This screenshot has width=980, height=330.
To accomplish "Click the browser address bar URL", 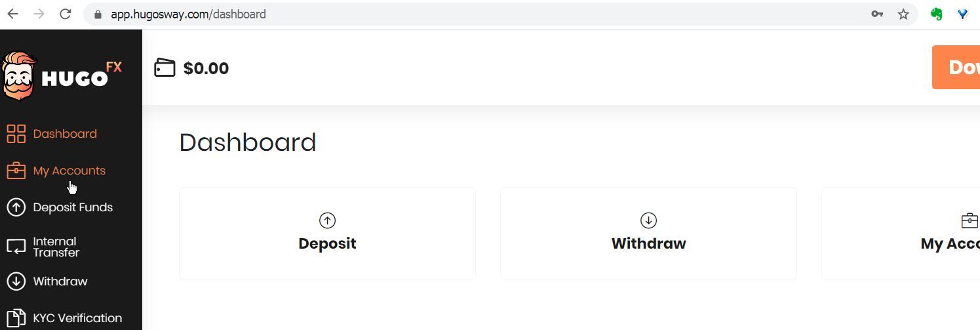I will (188, 14).
